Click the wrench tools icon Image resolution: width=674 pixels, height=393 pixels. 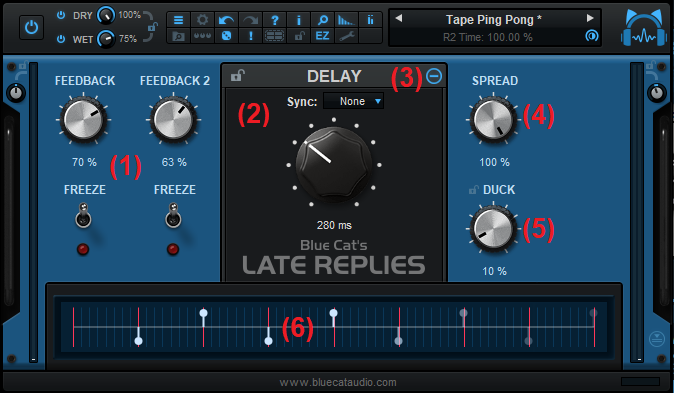(x=346, y=36)
